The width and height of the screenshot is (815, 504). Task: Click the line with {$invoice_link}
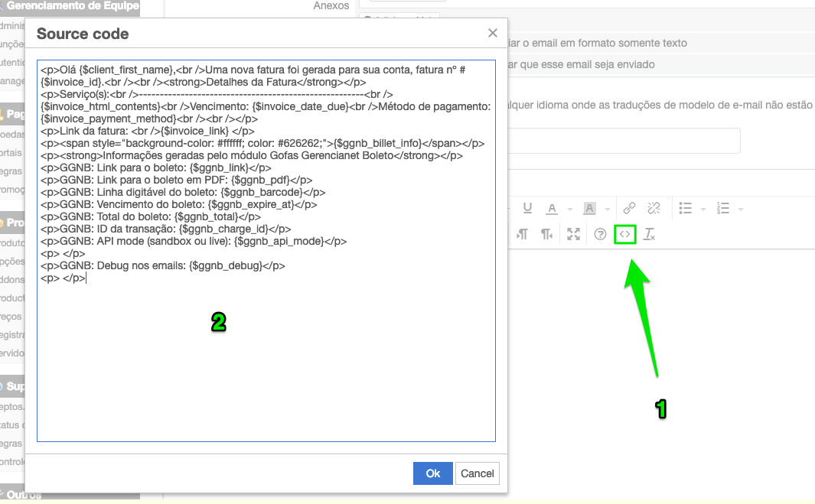148,131
